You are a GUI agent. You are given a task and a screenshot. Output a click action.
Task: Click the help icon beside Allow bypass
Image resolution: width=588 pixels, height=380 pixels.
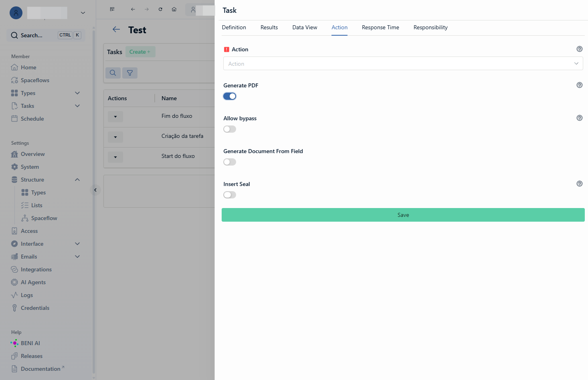coord(580,118)
